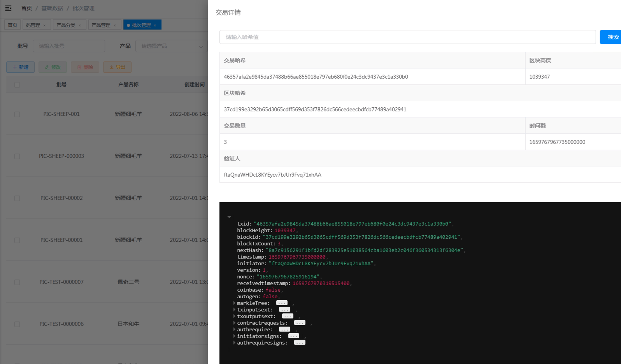The width and height of the screenshot is (621, 364).
Task: Open the 首页 tab
Action: pyautogui.click(x=12, y=25)
